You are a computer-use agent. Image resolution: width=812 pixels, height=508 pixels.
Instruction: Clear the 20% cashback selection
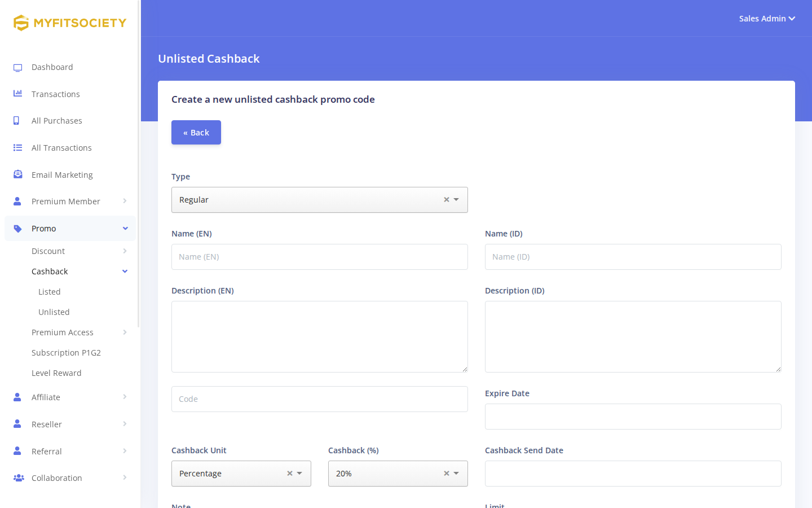pyautogui.click(x=447, y=474)
